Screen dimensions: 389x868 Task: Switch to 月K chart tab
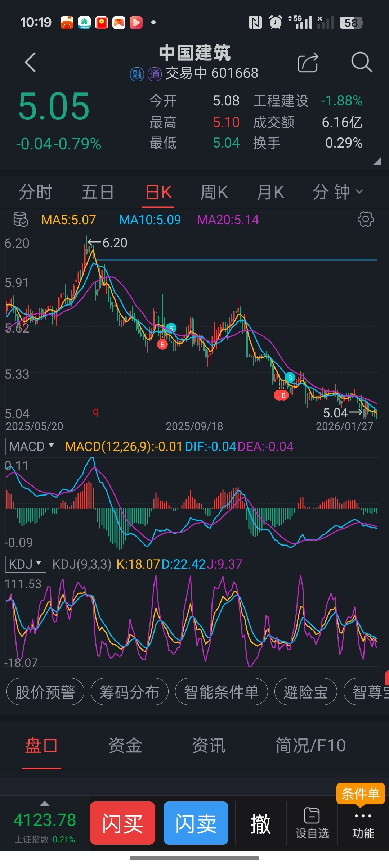click(270, 192)
